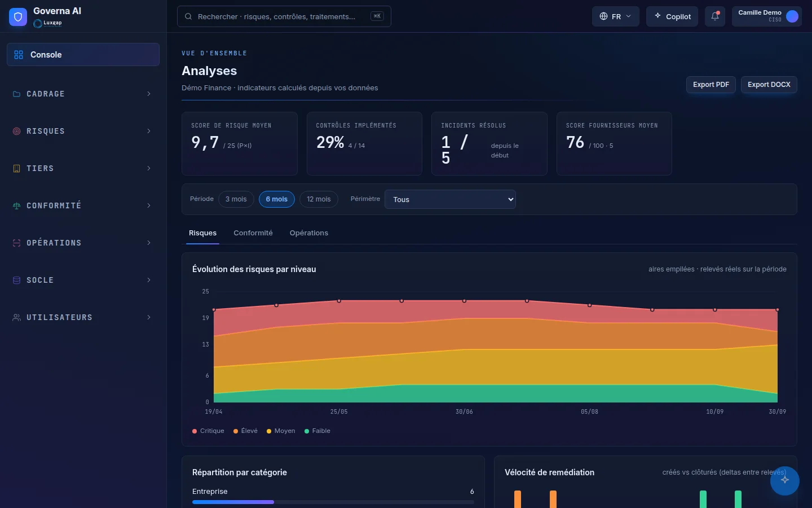
Task: Open the Console menu item
Action: click(x=83, y=55)
